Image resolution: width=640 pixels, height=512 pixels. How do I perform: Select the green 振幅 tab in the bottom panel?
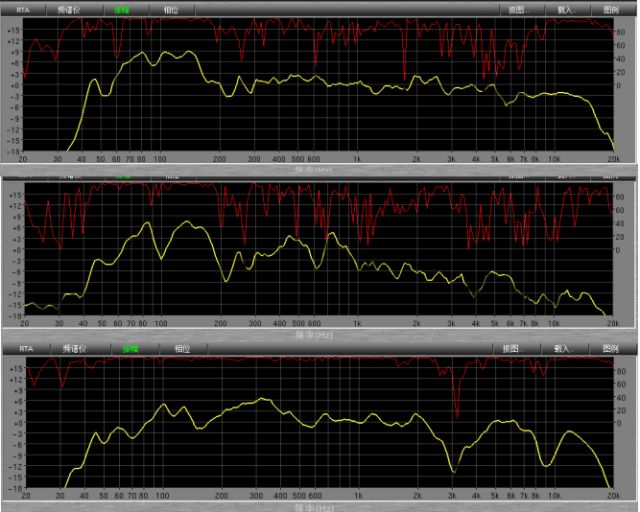131,349
